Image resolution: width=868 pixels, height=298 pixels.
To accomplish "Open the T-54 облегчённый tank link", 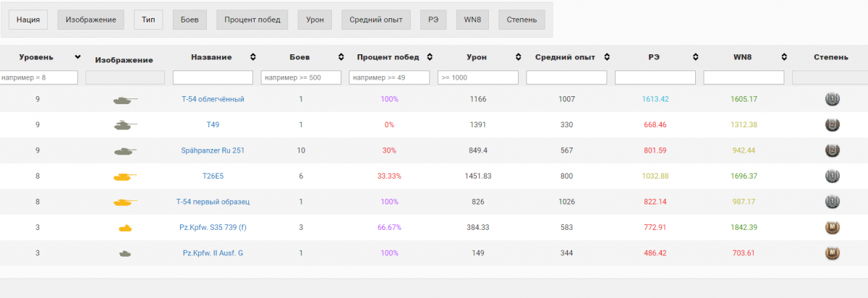I will pyautogui.click(x=213, y=99).
